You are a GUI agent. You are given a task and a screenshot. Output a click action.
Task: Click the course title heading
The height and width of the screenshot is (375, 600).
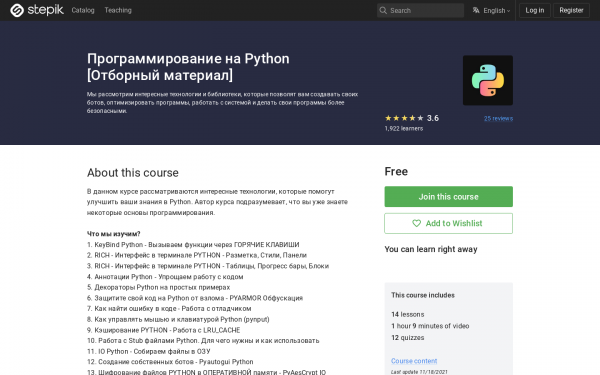(x=188, y=67)
